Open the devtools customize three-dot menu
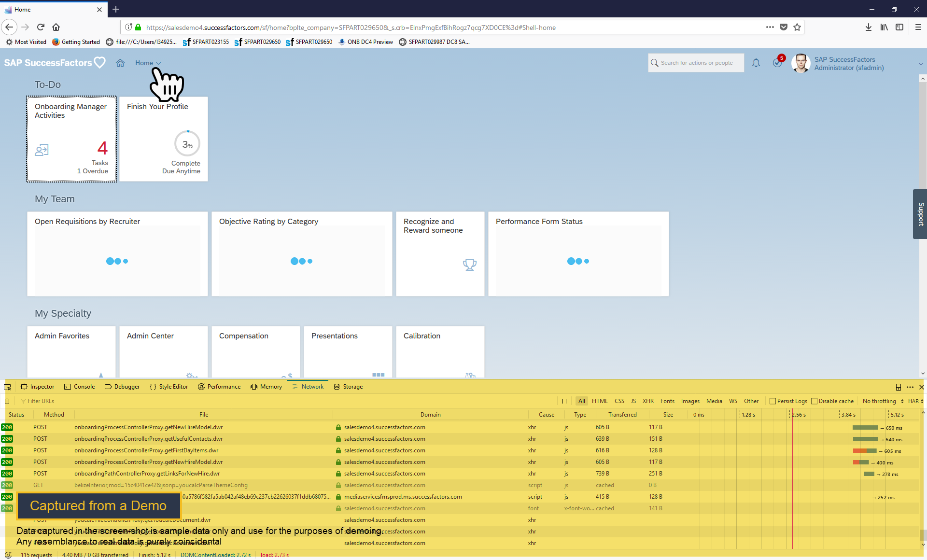This screenshot has width=927, height=560. [910, 387]
